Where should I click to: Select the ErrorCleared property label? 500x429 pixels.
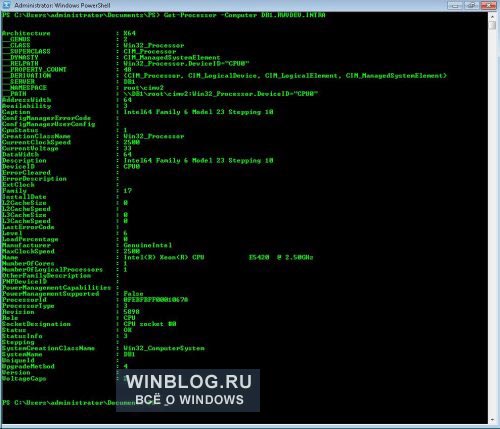(26, 172)
